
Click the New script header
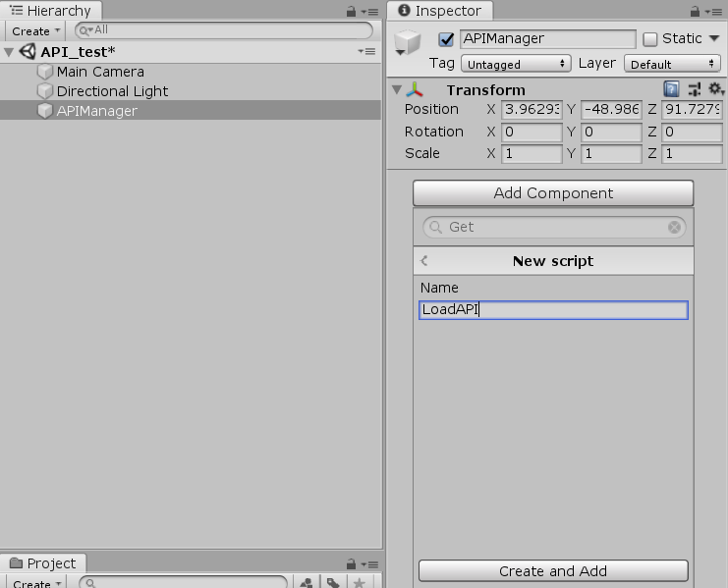point(553,260)
